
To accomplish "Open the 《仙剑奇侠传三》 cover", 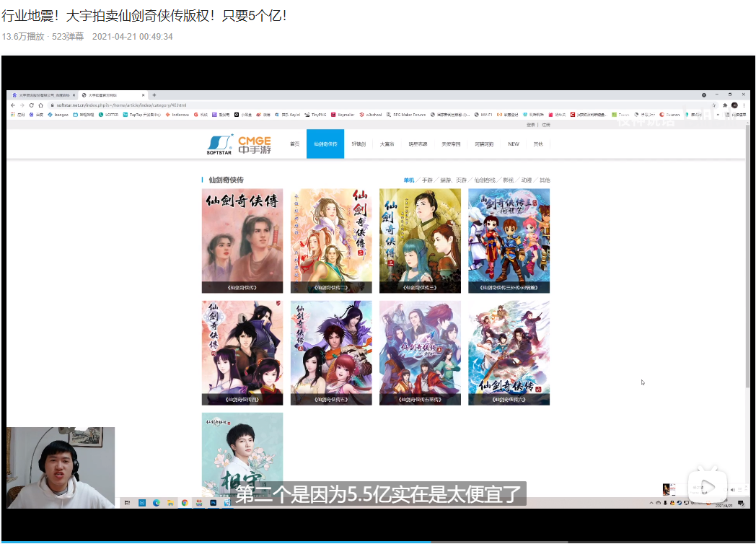I will [420, 241].
